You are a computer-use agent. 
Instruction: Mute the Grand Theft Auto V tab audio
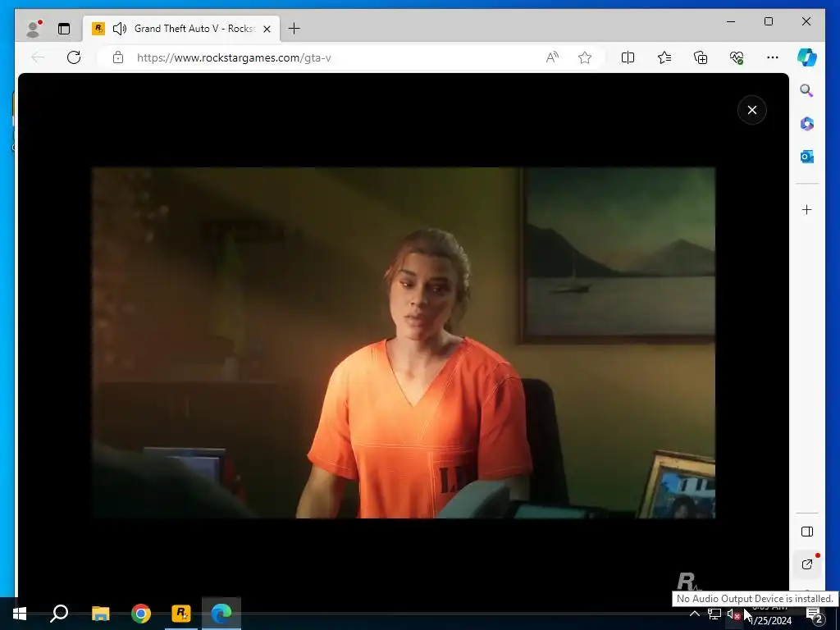(120, 29)
